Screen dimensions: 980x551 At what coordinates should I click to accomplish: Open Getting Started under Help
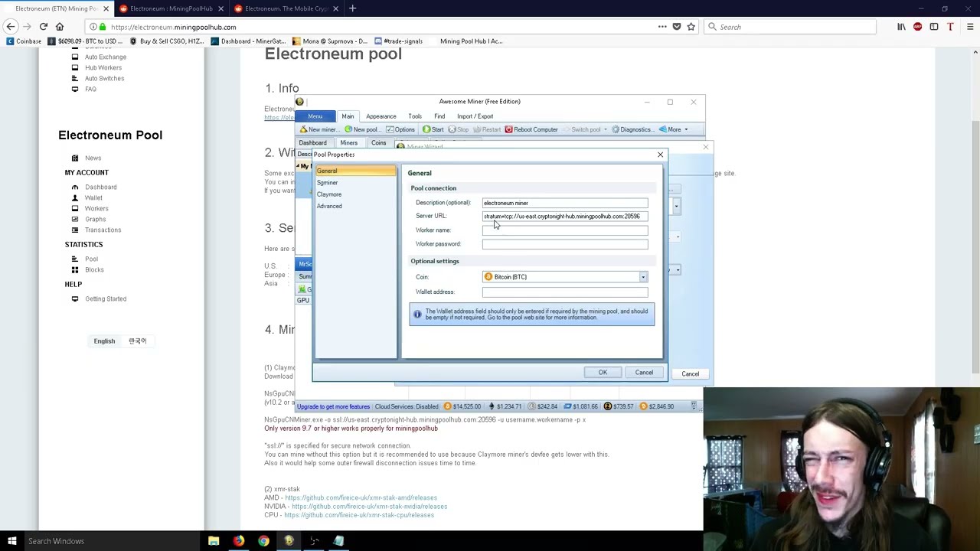(x=106, y=298)
